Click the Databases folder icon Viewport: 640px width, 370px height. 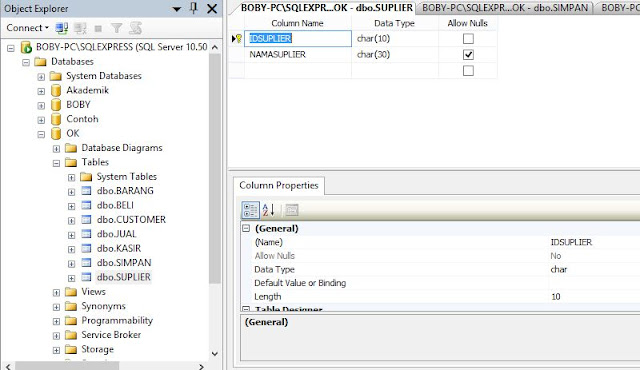coord(40,62)
